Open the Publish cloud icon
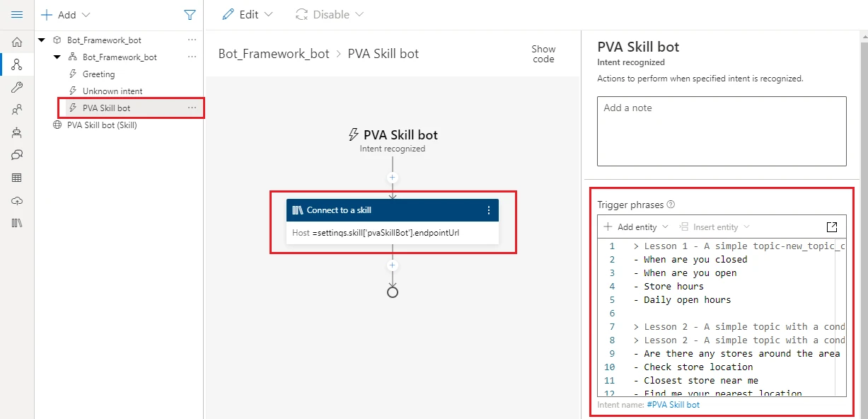This screenshot has height=419, width=868. tap(18, 200)
